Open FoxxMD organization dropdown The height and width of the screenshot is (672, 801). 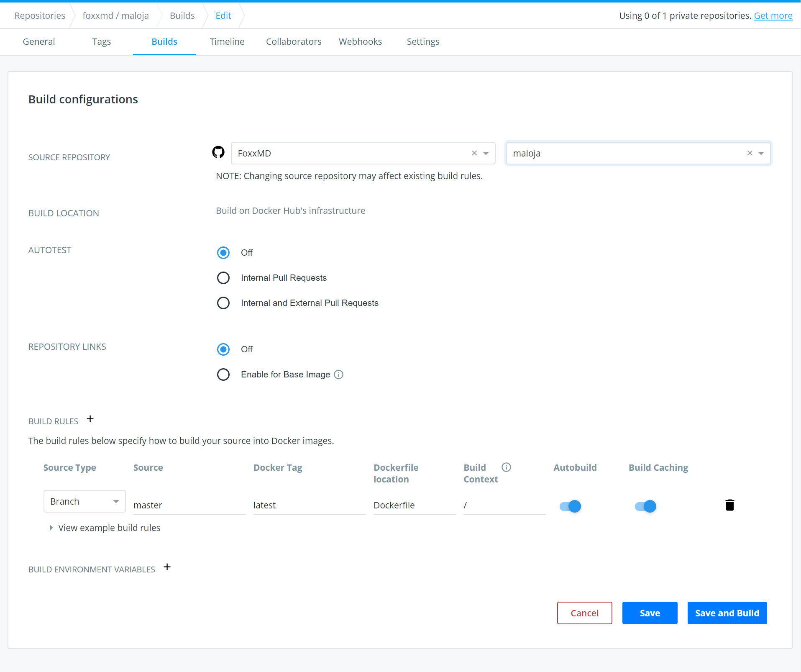[486, 153]
